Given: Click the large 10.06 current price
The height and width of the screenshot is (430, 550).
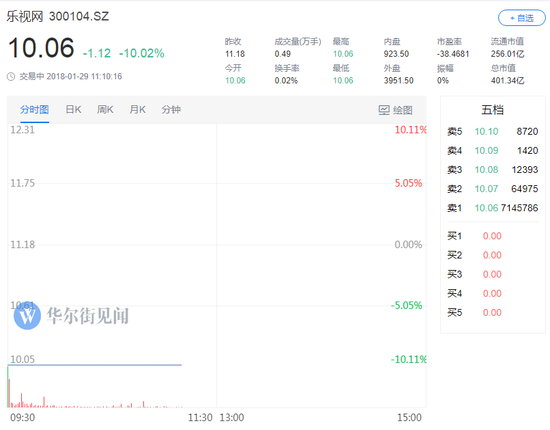Looking at the screenshot, I should pyautogui.click(x=41, y=48).
